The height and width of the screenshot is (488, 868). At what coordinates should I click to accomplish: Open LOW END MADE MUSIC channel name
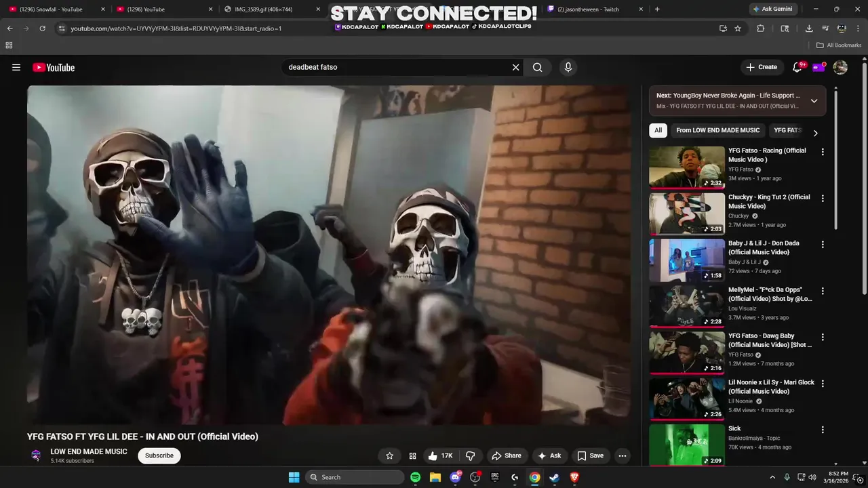pyautogui.click(x=89, y=451)
